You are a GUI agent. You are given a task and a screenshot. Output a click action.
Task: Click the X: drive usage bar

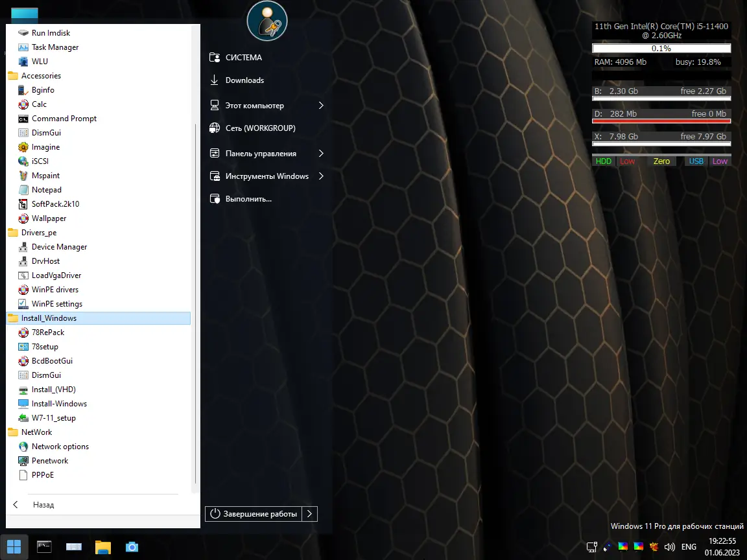pos(661,144)
